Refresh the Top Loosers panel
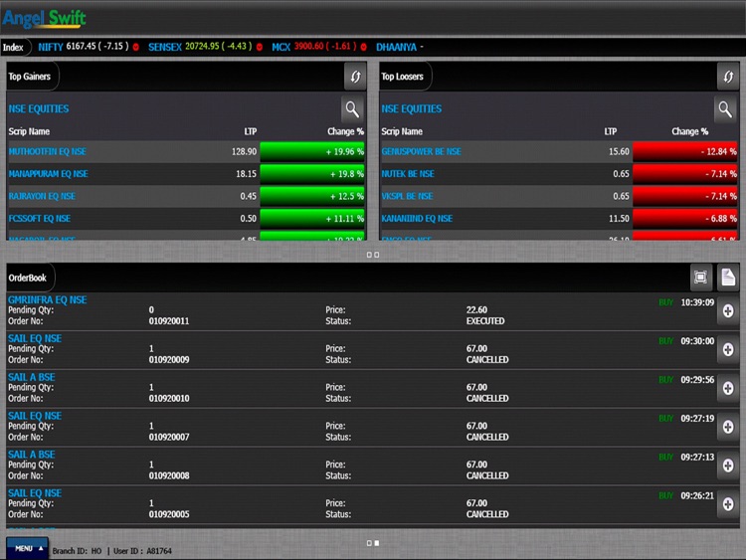 (x=728, y=77)
